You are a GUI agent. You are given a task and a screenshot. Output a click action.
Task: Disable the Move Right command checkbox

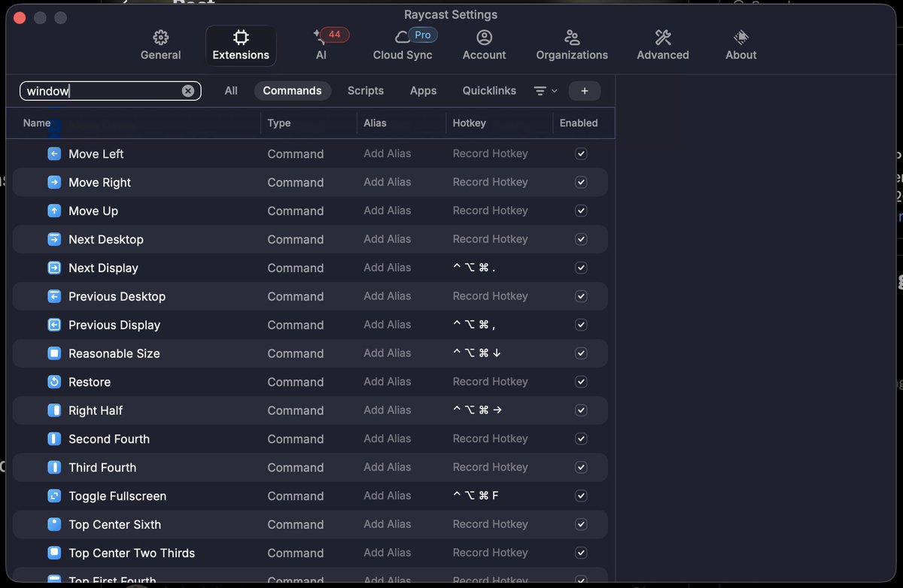coord(581,182)
